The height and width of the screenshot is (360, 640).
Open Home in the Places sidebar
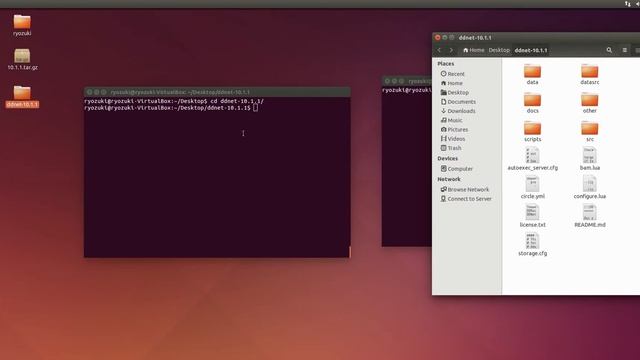[452, 83]
